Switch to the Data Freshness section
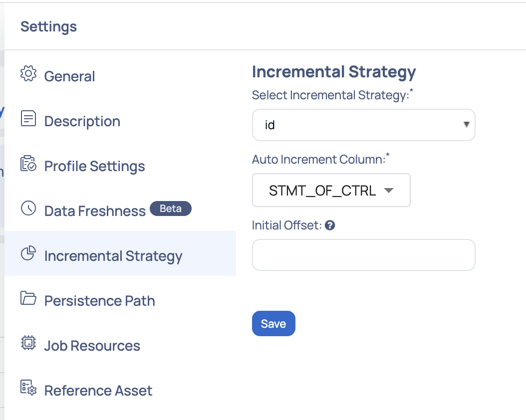The width and height of the screenshot is (526, 420). tap(95, 210)
